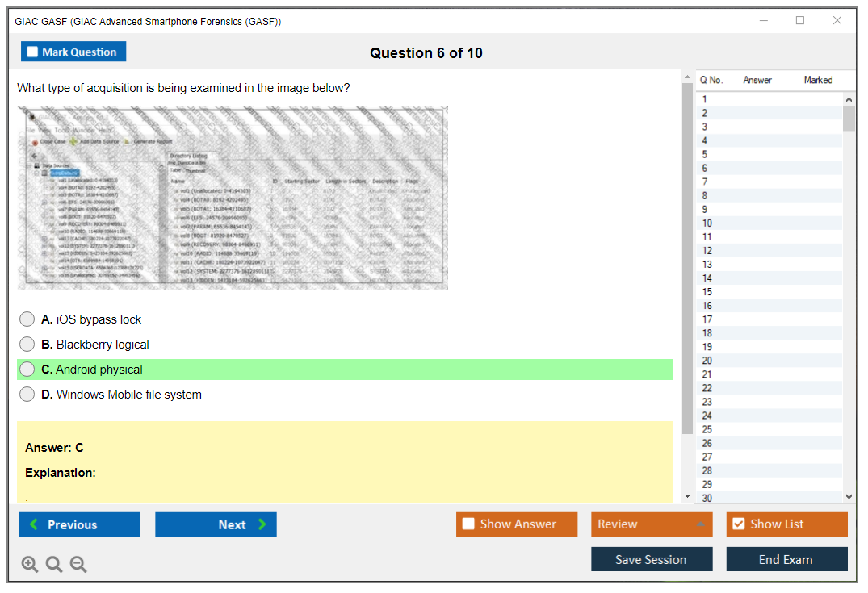This screenshot has height=593, width=868.
Task: Click the question list scroll down arrow
Action: click(x=849, y=497)
